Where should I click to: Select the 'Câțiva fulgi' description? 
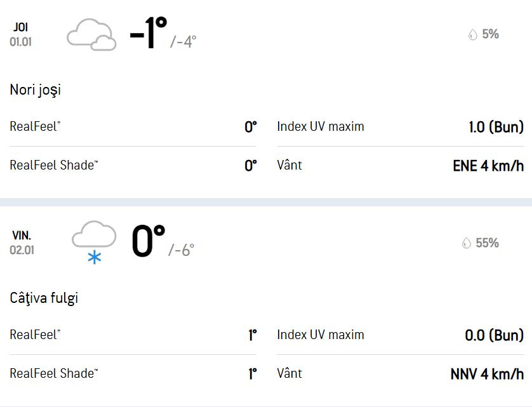pos(44,298)
